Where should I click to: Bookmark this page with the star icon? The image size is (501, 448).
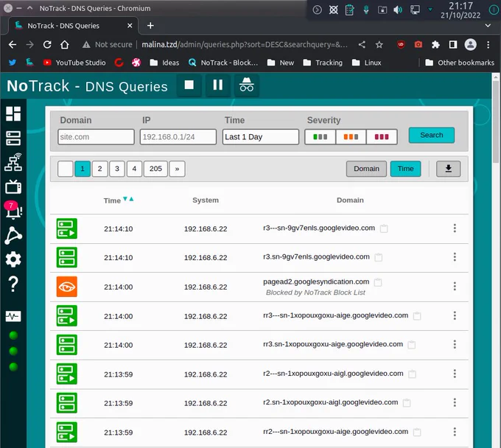pos(379,44)
